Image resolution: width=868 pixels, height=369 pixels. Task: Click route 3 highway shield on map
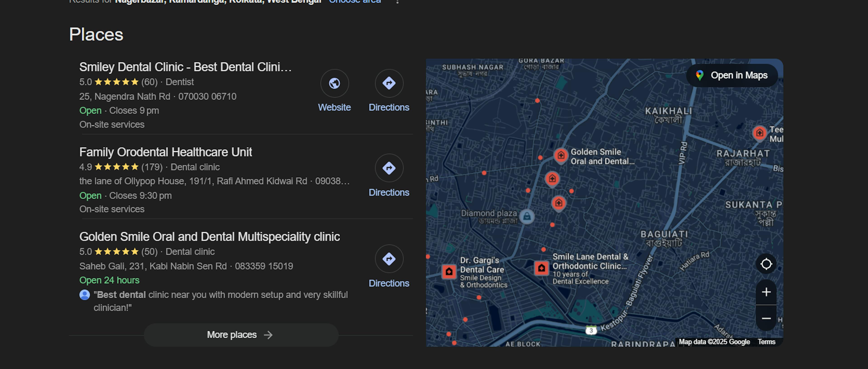(x=591, y=331)
